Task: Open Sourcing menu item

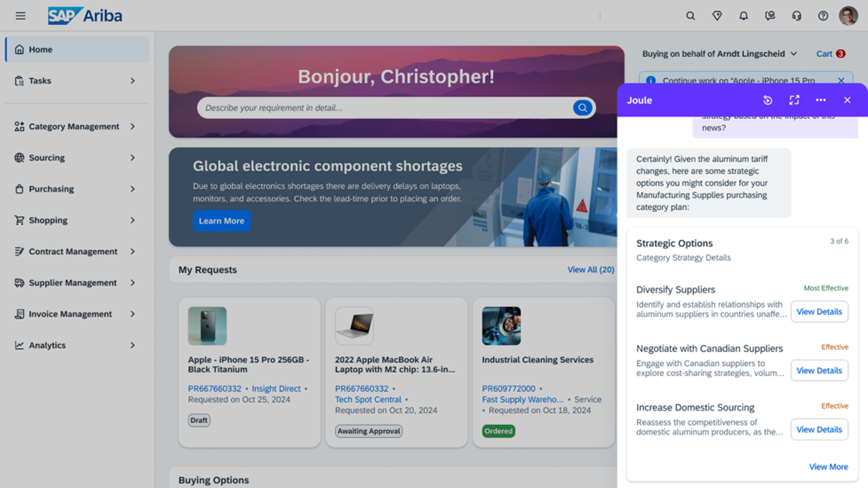Action: point(77,157)
